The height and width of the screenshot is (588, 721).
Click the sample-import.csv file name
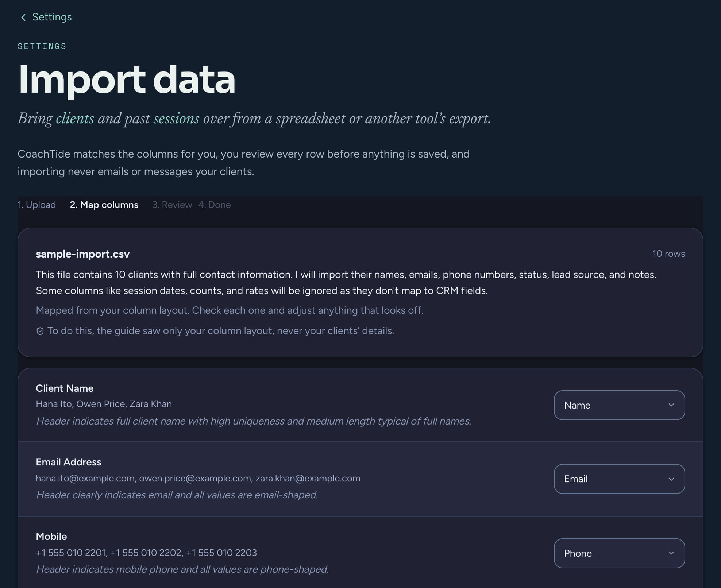tap(83, 254)
